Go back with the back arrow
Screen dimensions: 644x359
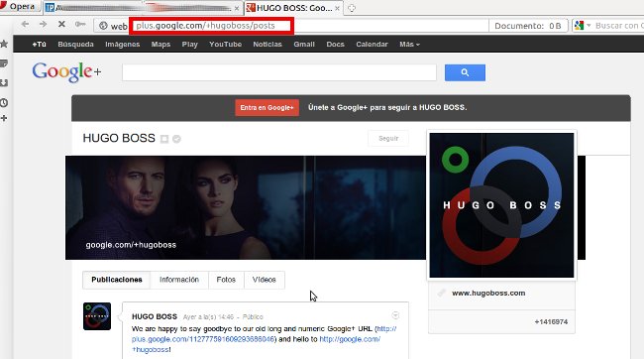(x=25, y=24)
